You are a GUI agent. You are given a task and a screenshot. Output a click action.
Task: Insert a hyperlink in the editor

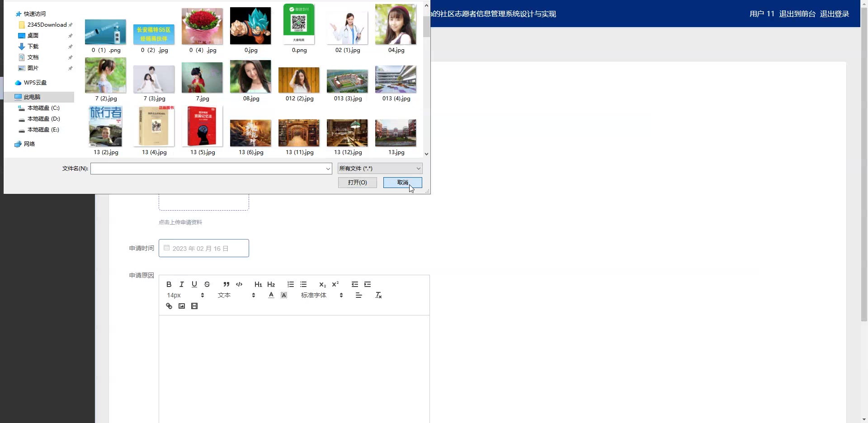click(169, 306)
